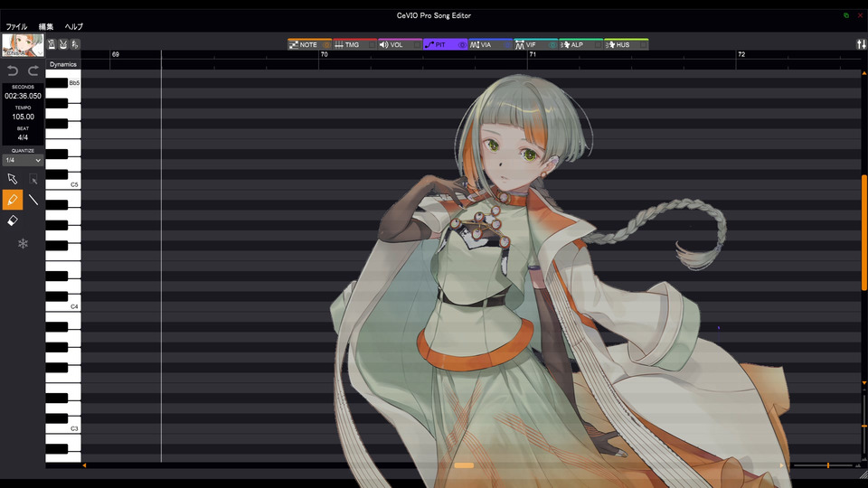Toggle VIF tab visibility eye
Screen dimensions: 868x488
[x=552, y=45]
